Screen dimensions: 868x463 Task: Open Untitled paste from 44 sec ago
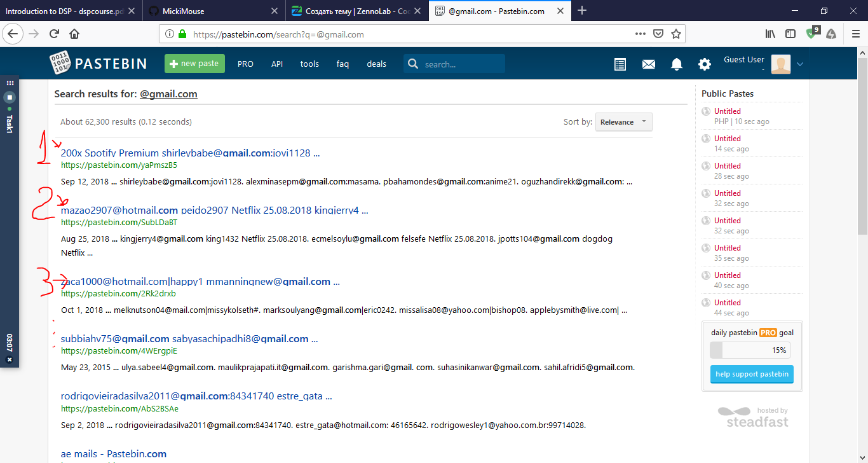[727, 303]
